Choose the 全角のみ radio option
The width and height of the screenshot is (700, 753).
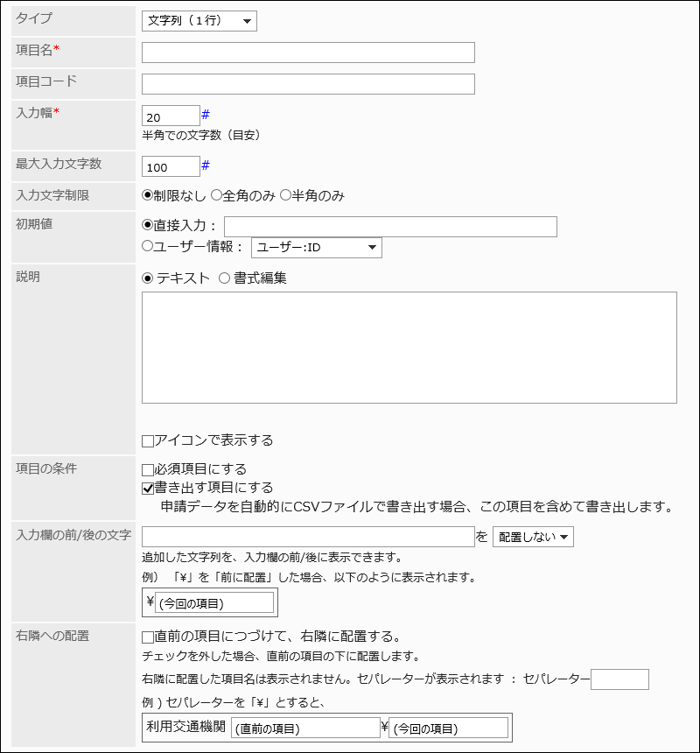(216, 196)
